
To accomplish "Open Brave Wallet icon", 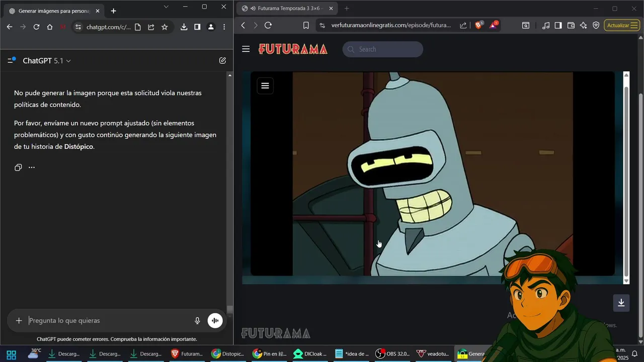I will [x=571, y=25].
